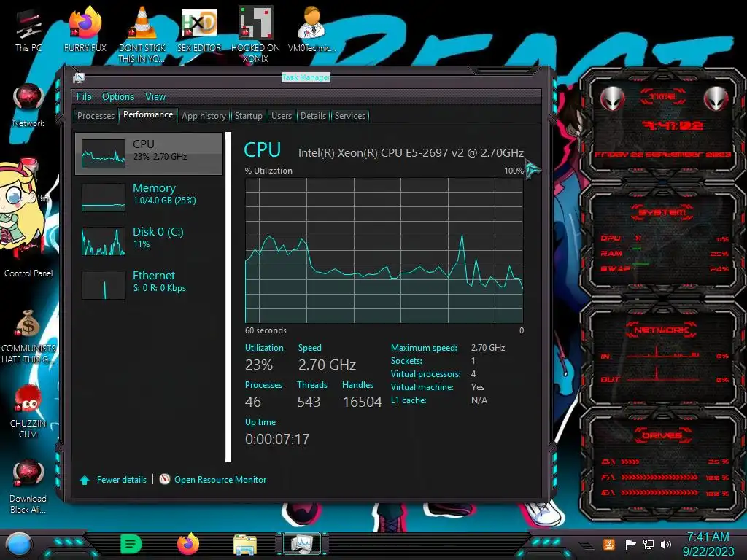Viewport: 747px width, 560px height.
Task: Click the volume speaker tray icon
Action: (x=666, y=544)
